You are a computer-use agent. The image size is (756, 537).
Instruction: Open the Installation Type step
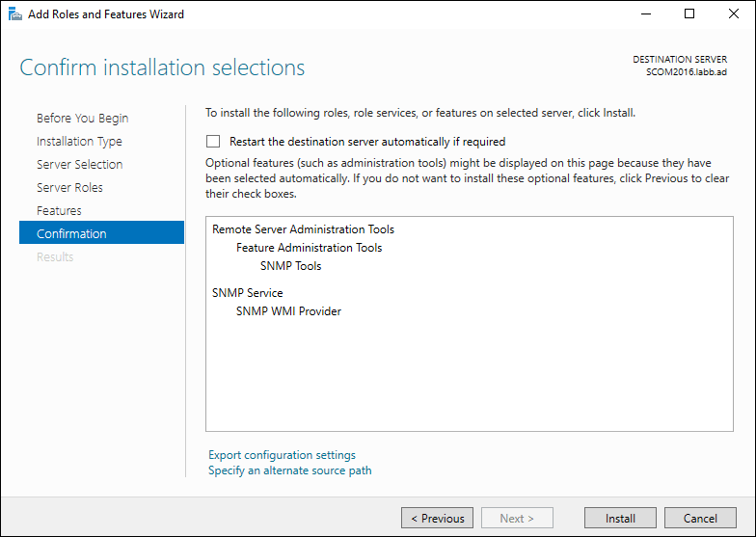coord(79,142)
